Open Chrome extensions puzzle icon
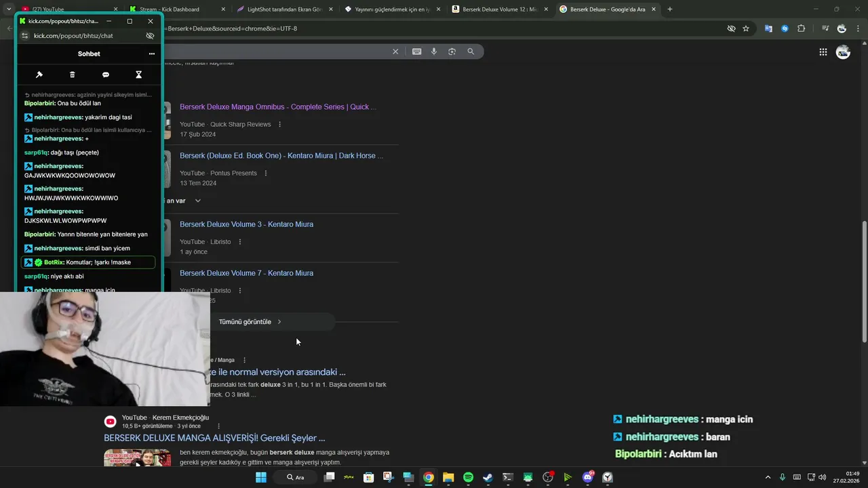 (x=801, y=28)
